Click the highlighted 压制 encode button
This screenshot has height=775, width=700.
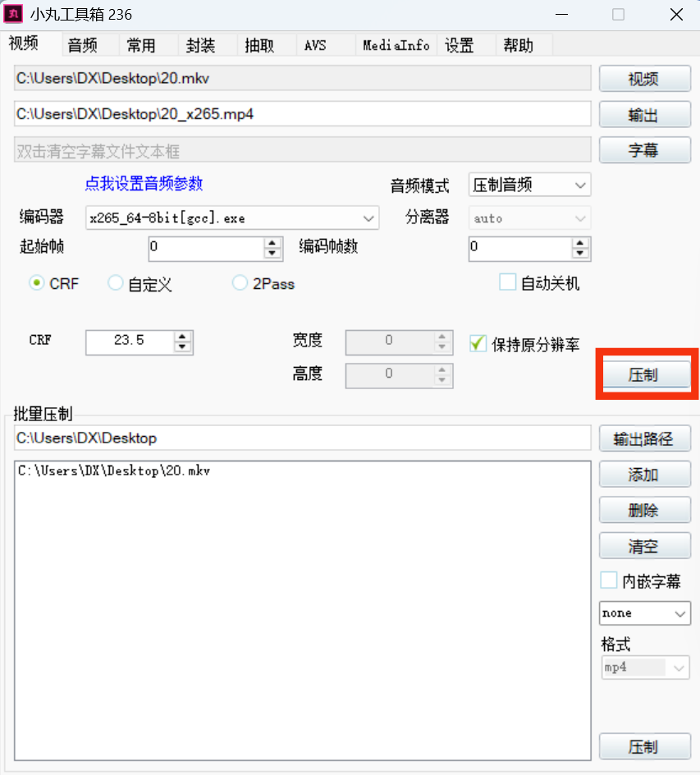tap(645, 374)
